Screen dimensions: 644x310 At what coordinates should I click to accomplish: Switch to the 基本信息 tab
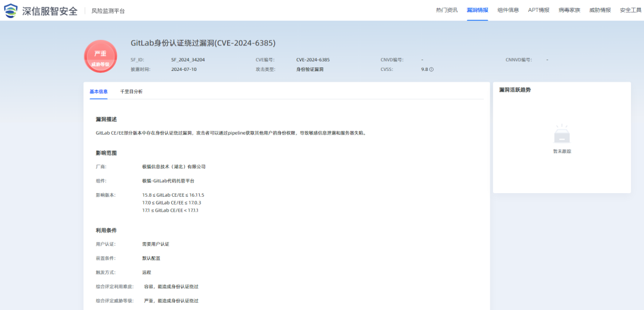coord(98,92)
